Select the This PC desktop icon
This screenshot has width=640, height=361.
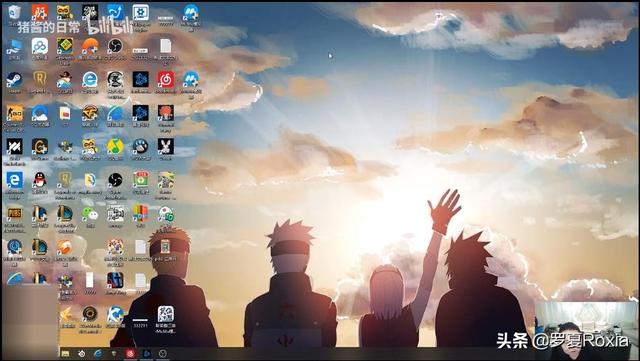point(14,47)
